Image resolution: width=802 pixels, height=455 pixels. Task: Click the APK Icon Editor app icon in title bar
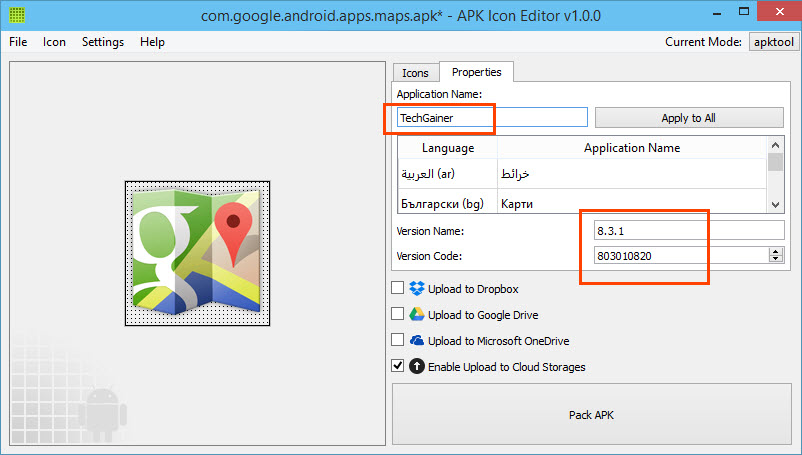tap(17, 15)
